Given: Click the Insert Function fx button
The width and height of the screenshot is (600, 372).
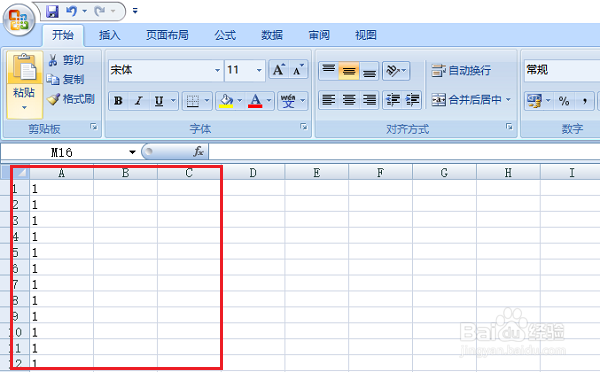Looking at the screenshot, I should click(199, 152).
